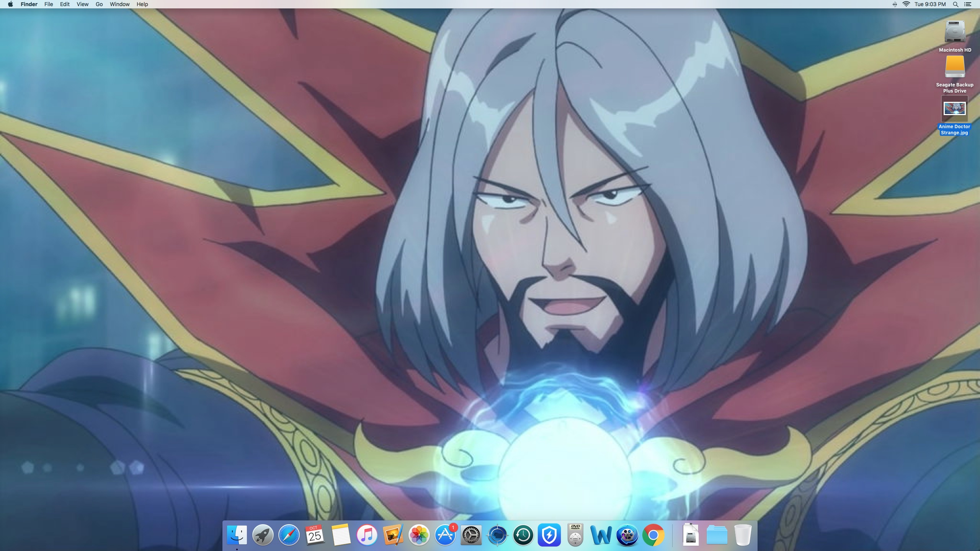Open the blue folder stack in Dock

click(717, 535)
